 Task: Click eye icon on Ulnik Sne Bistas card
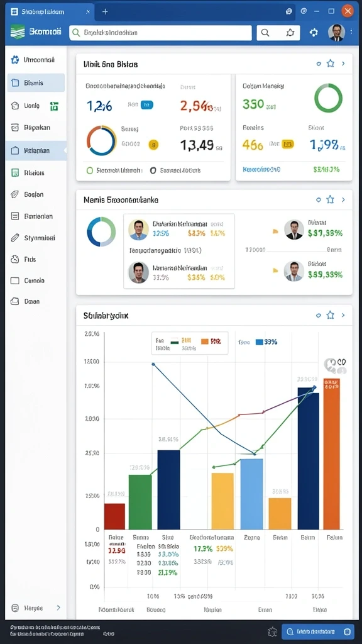point(319,64)
